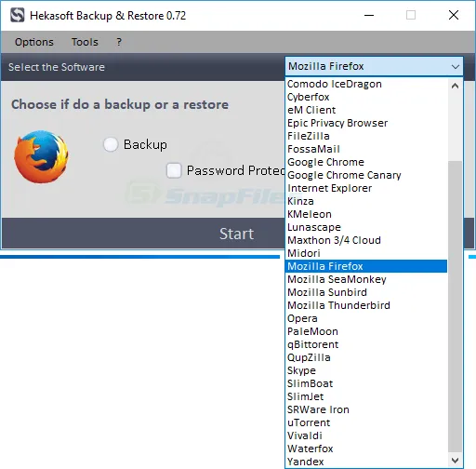The width and height of the screenshot is (476, 469).
Task: Click the dropdown list scrollbar thumb
Action: (455, 306)
